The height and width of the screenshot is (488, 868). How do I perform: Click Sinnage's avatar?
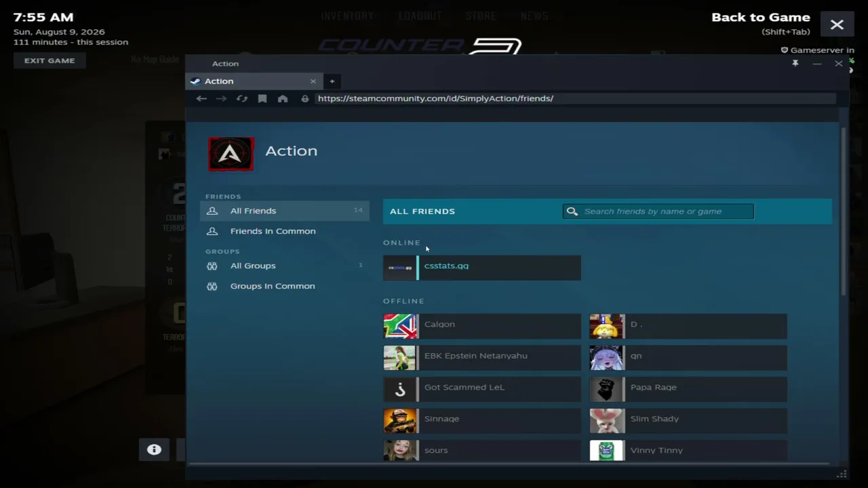point(400,421)
